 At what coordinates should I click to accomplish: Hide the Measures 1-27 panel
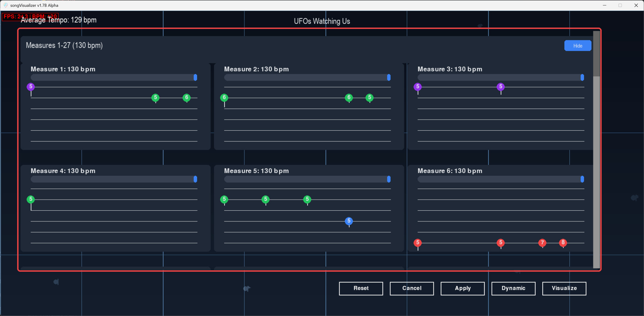(x=578, y=46)
